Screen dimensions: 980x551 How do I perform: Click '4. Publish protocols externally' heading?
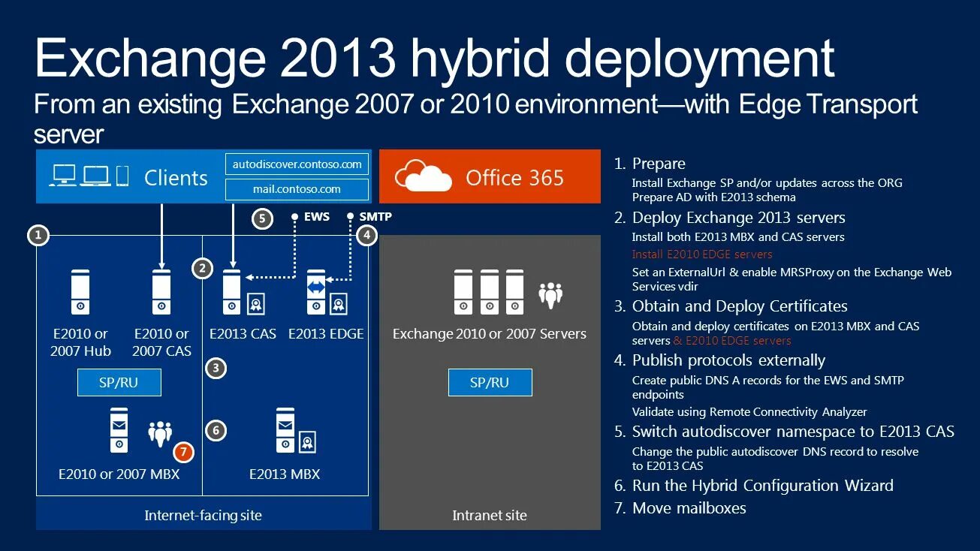719,360
